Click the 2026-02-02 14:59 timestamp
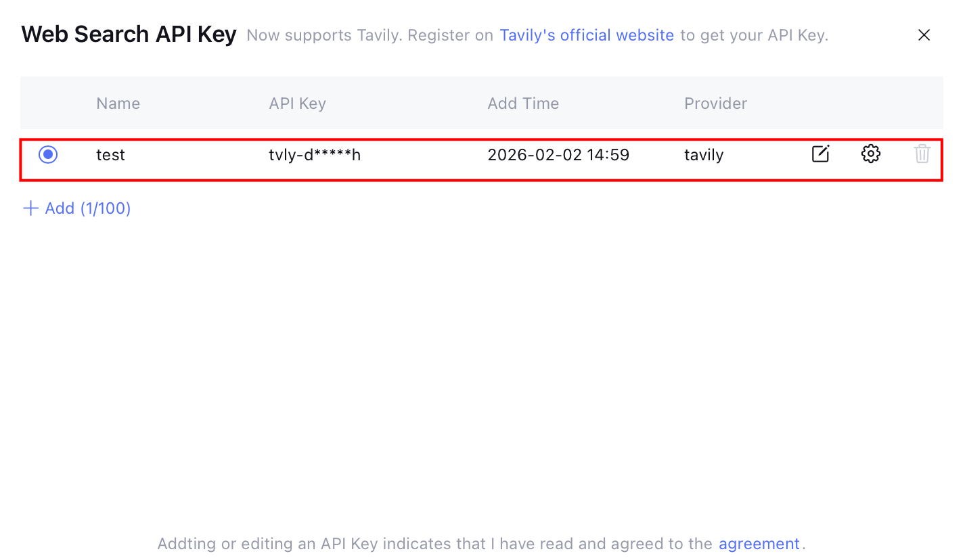 (x=558, y=155)
